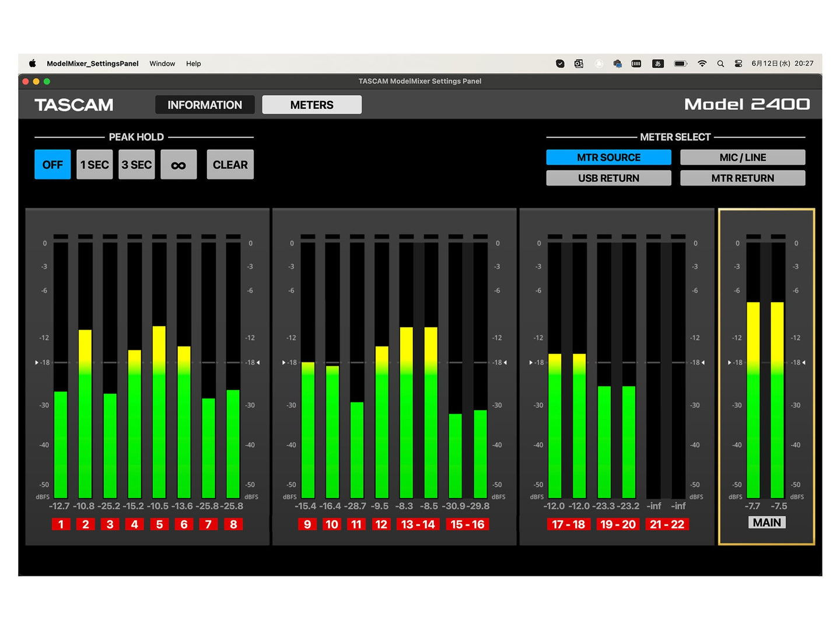Screen dimensions: 840x630
Task: Turn peak hold OFF
Action: coord(52,165)
